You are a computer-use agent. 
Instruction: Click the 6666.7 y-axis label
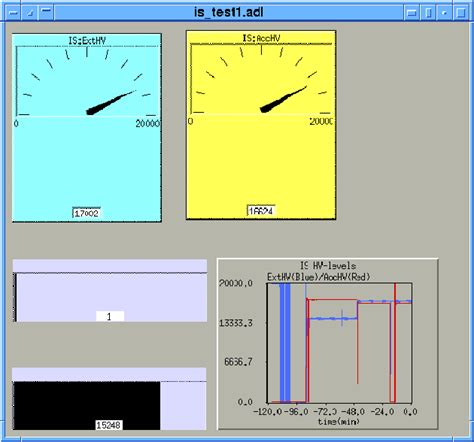(x=238, y=362)
